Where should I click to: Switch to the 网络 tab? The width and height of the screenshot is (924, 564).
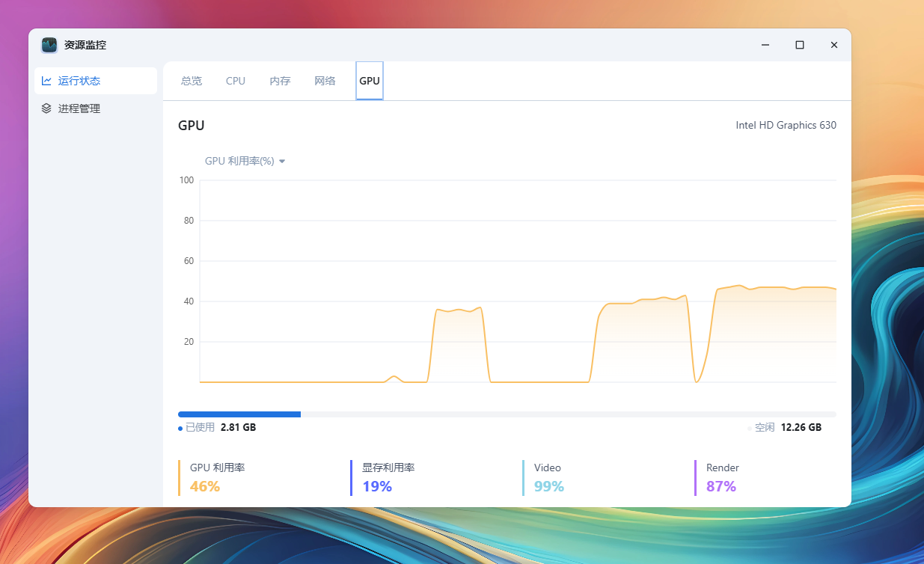325,81
